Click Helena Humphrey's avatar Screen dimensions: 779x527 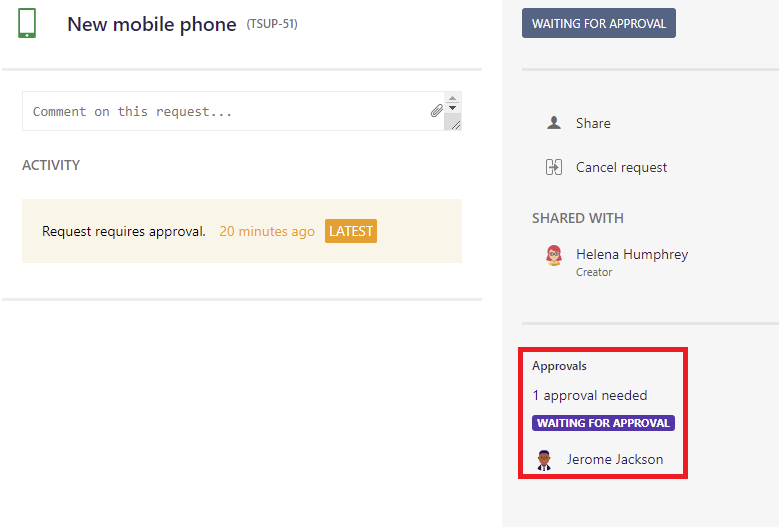[554, 255]
